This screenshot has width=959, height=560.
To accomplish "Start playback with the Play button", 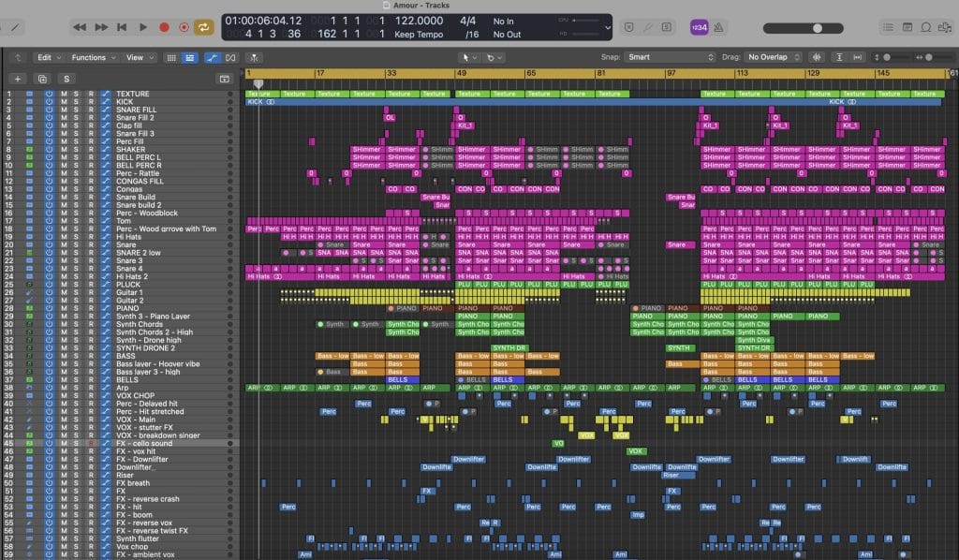I will (x=142, y=27).
